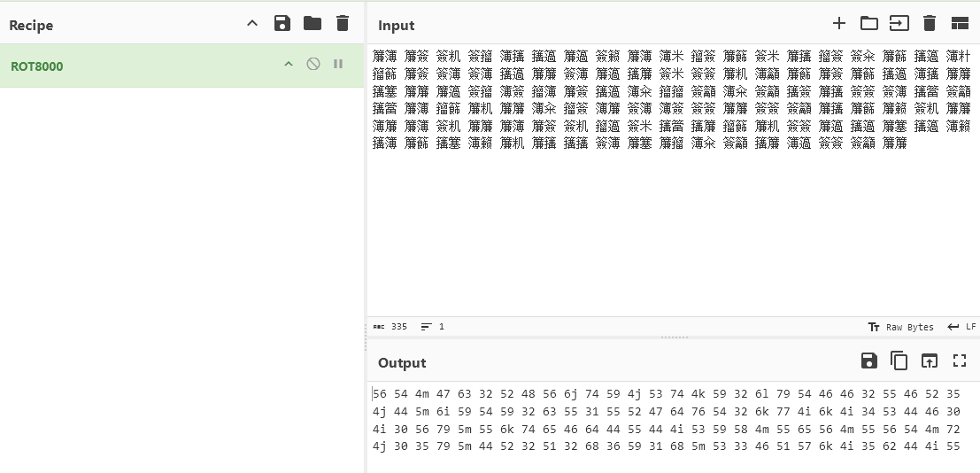980x473 pixels.
Task: Save the current recipe
Action: click(x=282, y=24)
